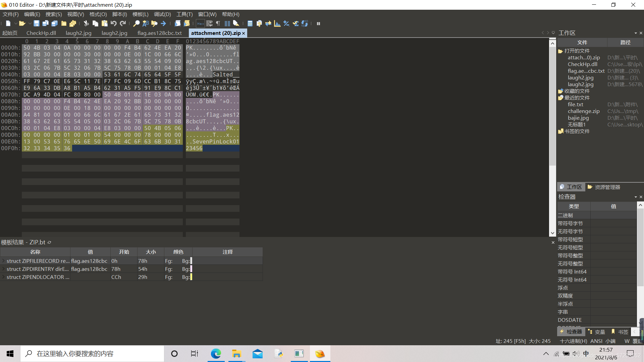Open dropdown arrow next to New file icon
644x362 pixels.
[15, 23]
